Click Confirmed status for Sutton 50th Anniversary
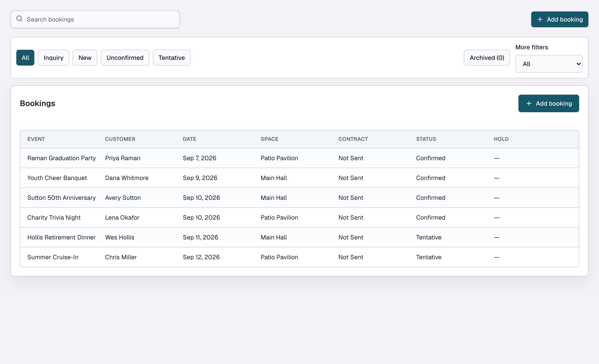The height and width of the screenshot is (364, 599). point(431,198)
